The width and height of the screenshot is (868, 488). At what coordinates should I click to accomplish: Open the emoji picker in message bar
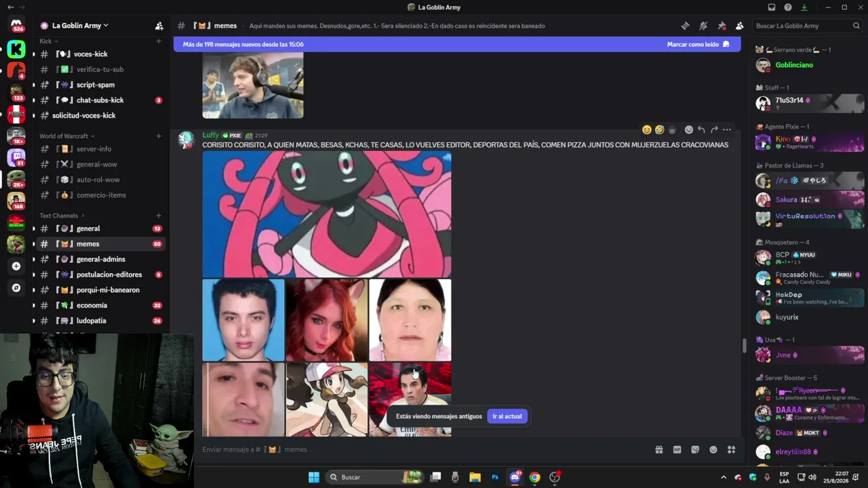click(713, 449)
